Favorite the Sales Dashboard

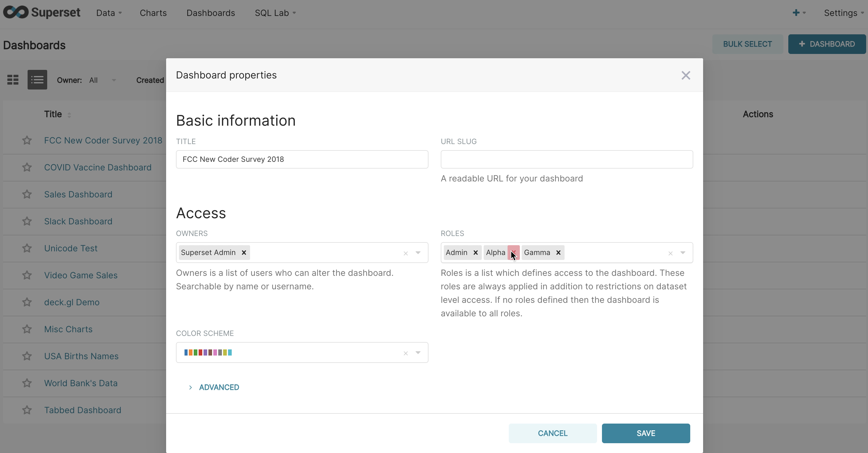(x=26, y=194)
